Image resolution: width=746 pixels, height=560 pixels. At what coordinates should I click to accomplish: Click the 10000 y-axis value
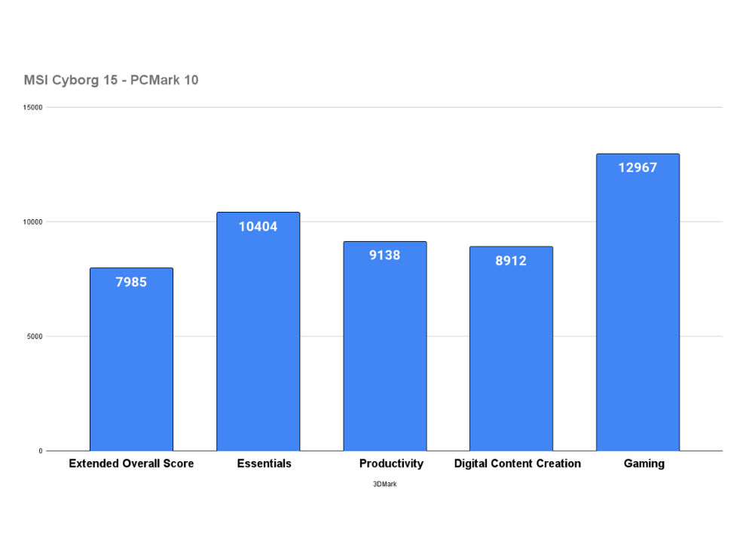[x=33, y=222]
